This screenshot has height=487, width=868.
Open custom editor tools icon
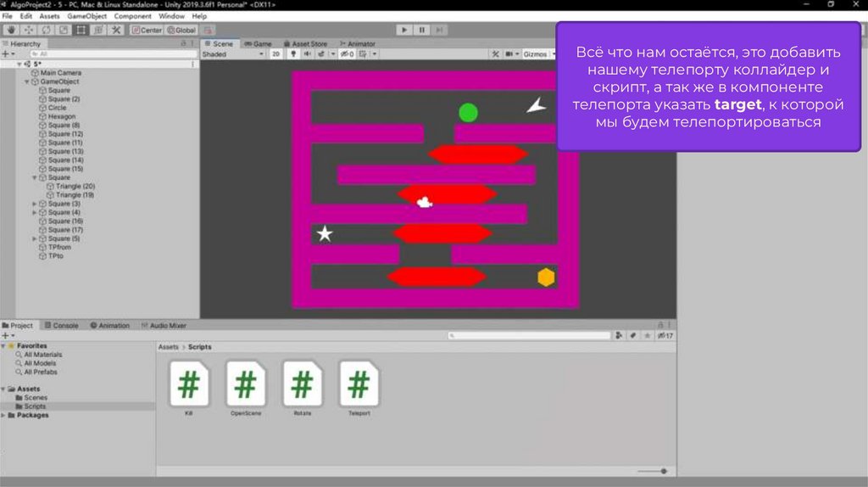[x=116, y=30]
